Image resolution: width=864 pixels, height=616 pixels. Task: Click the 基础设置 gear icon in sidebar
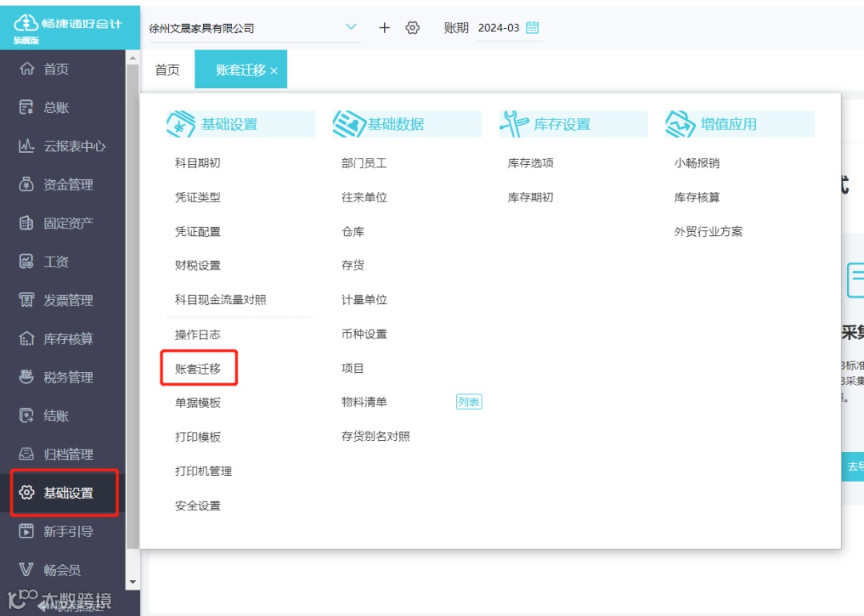(26, 493)
